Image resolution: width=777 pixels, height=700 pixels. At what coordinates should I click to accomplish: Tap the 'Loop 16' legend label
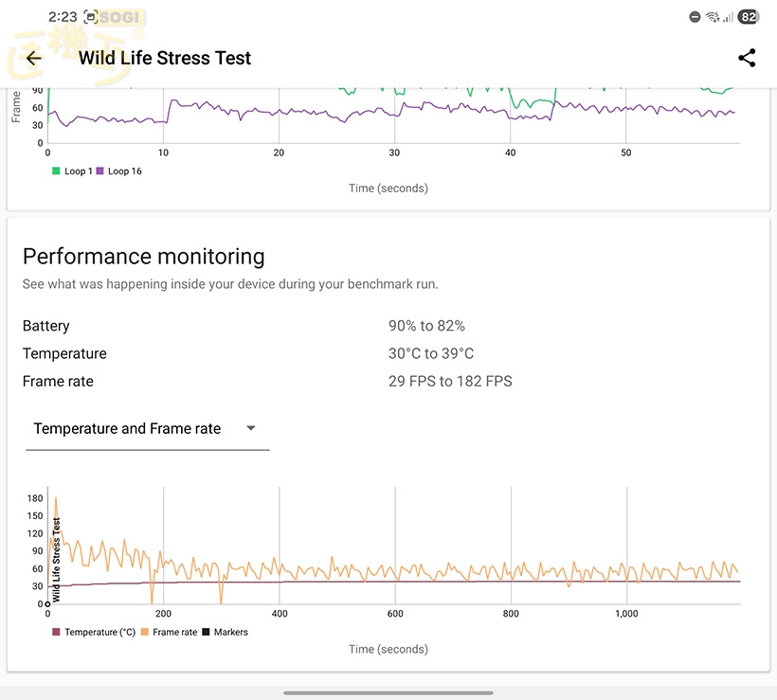tap(125, 171)
